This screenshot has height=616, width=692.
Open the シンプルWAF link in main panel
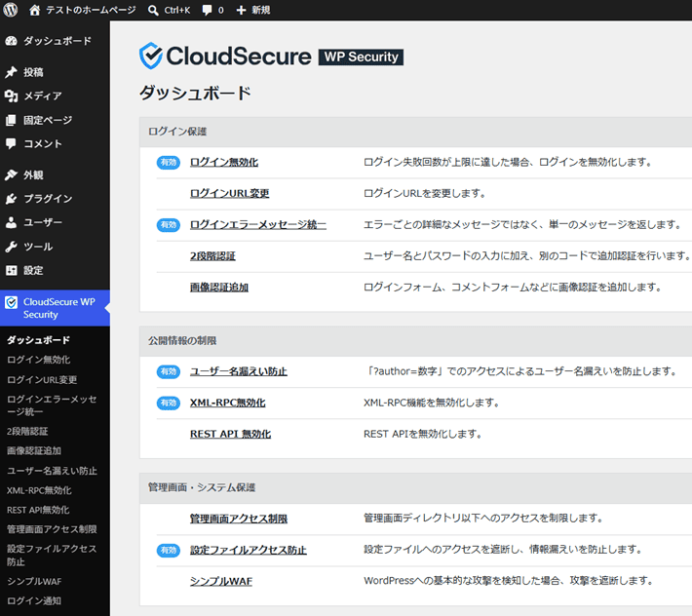coord(221,582)
